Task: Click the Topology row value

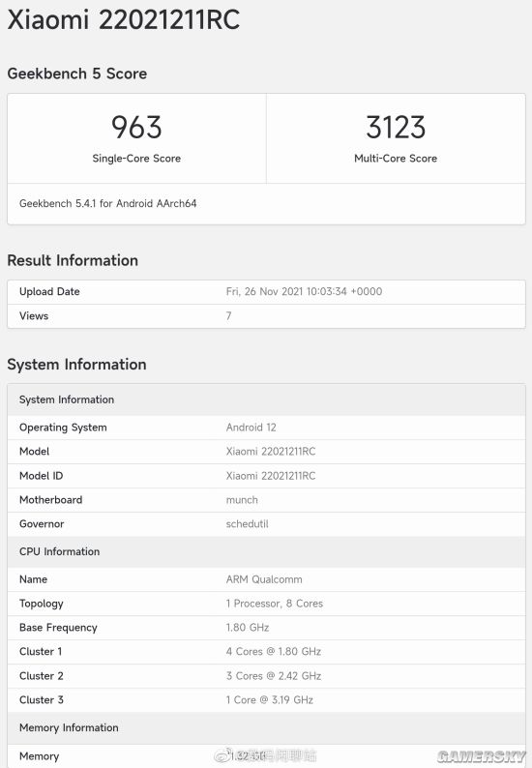Action: [275, 604]
